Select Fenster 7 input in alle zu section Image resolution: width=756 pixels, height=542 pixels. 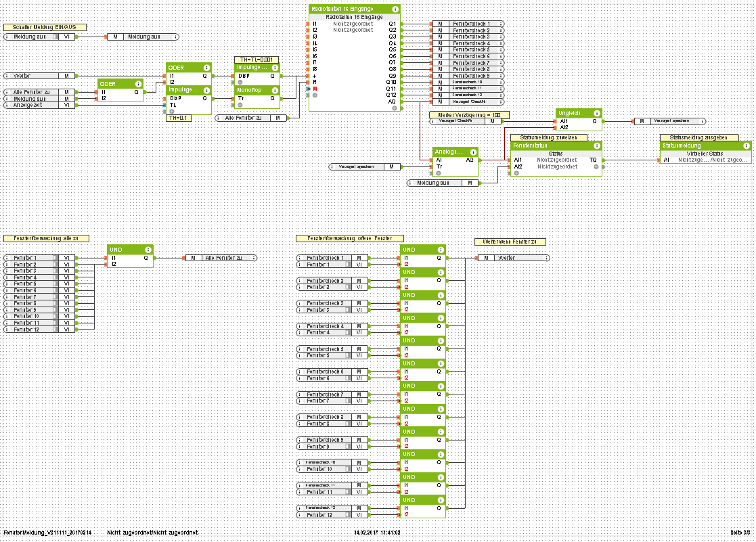pyautogui.click(x=39, y=297)
